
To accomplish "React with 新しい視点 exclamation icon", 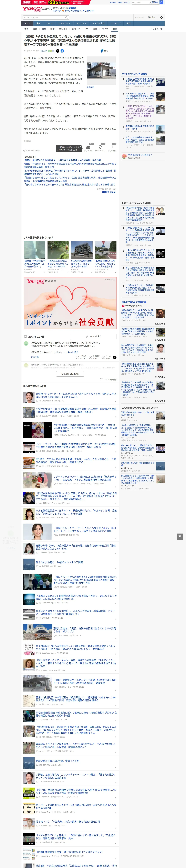I will coord(112,148).
